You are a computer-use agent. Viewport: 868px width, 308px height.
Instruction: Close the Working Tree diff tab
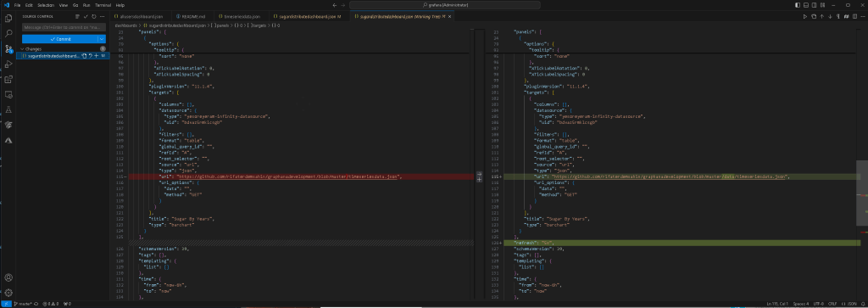pyautogui.click(x=449, y=17)
